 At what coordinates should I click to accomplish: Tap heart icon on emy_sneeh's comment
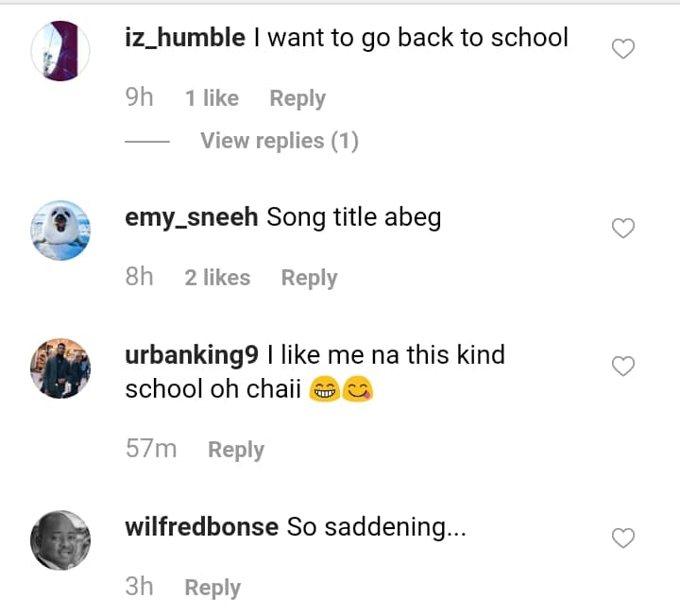(x=623, y=228)
